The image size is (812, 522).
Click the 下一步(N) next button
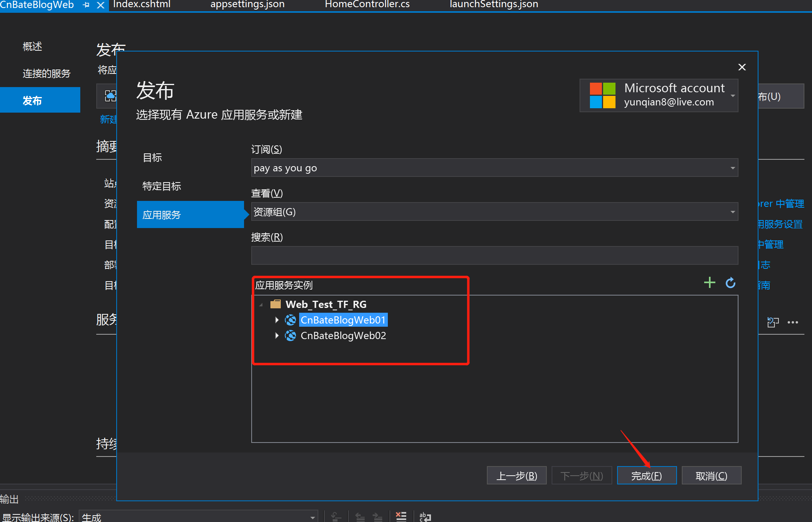coord(582,476)
